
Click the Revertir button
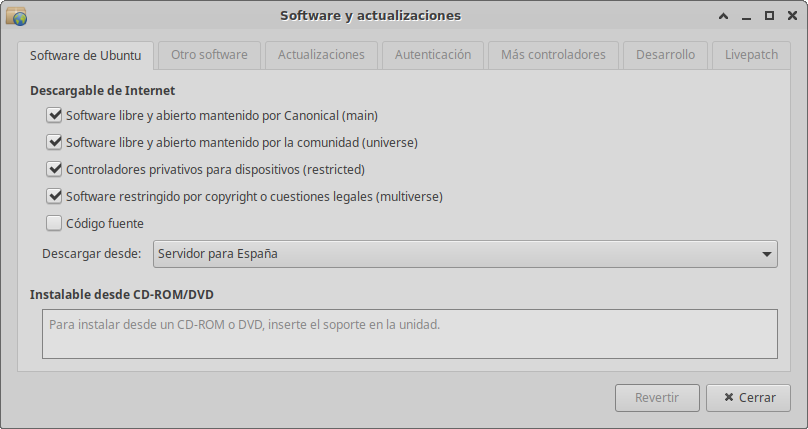point(657,397)
